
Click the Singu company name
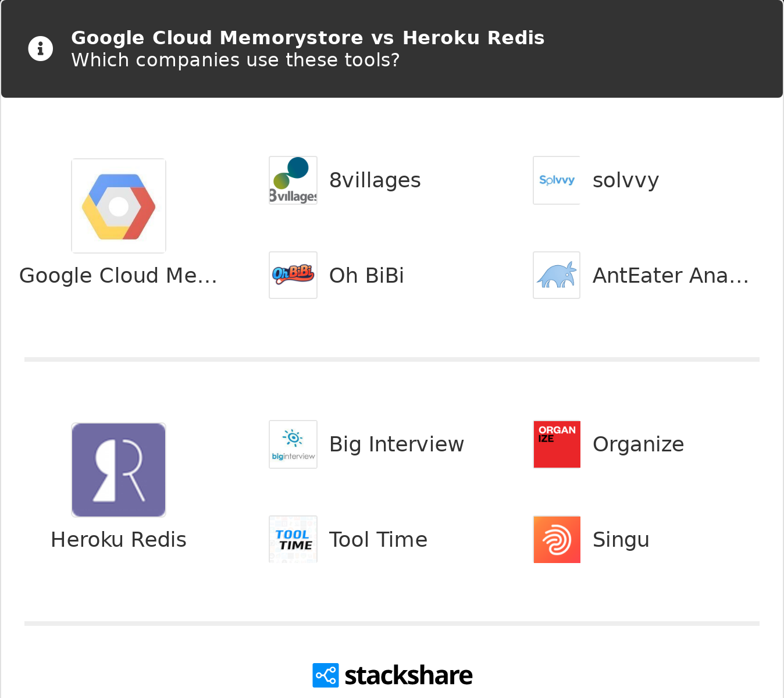coord(621,539)
